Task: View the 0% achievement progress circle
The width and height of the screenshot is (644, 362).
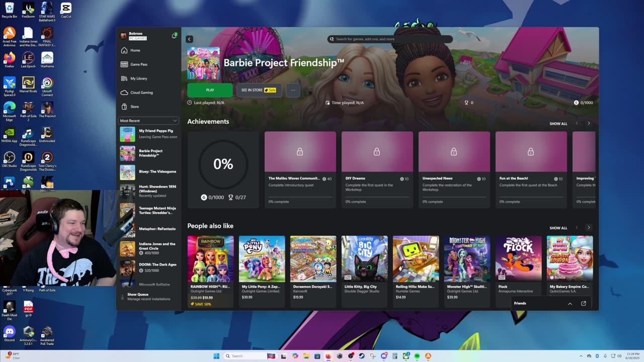Action: 223,164
